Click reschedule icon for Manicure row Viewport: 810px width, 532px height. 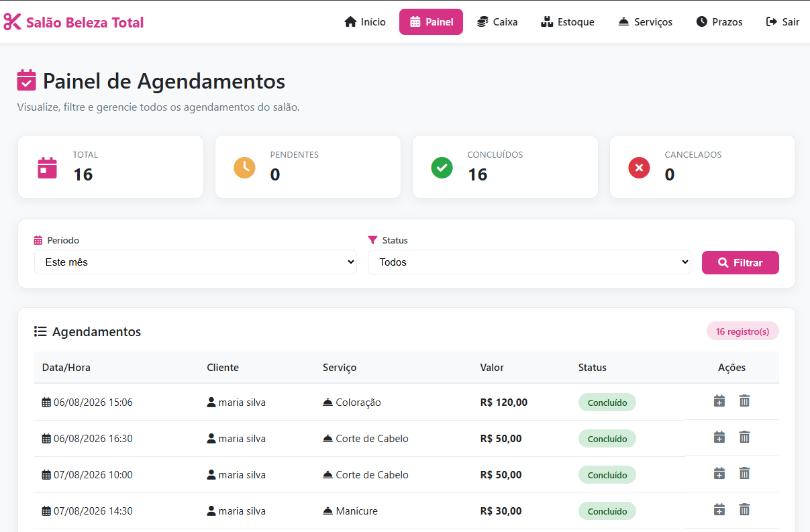[719, 510]
